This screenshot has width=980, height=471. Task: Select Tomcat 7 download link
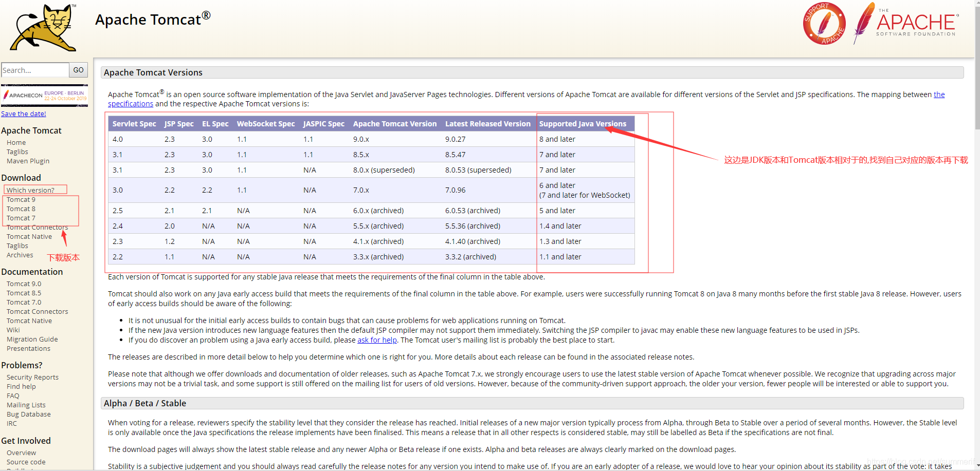[21, 218]
